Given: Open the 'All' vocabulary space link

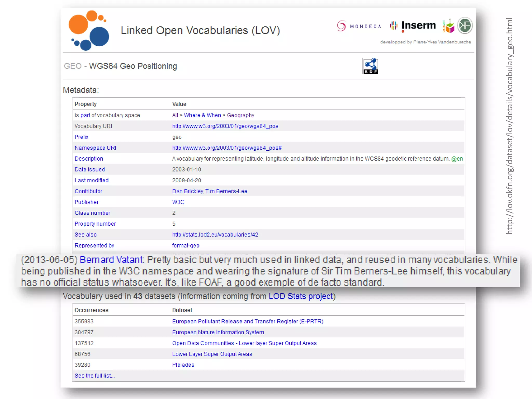Looking at the screenshot, I should point(175,115).
